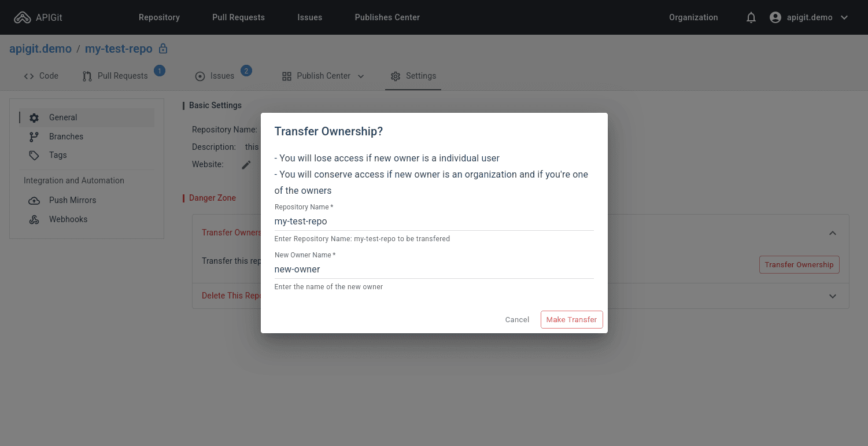868x446 pixels.
Task: Collapse the Transfer Ownership section chevron
Action: (833, 233)
